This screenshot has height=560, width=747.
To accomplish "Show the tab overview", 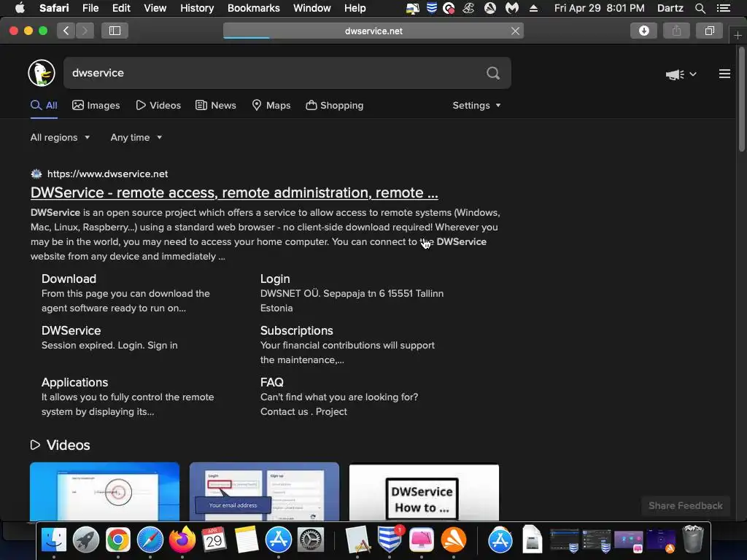I will [709, 31].
